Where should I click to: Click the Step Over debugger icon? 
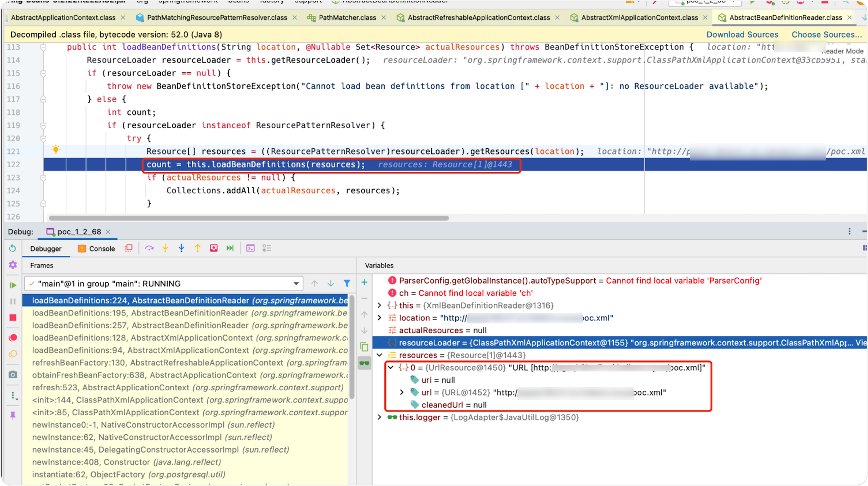[x=149, y=248]
